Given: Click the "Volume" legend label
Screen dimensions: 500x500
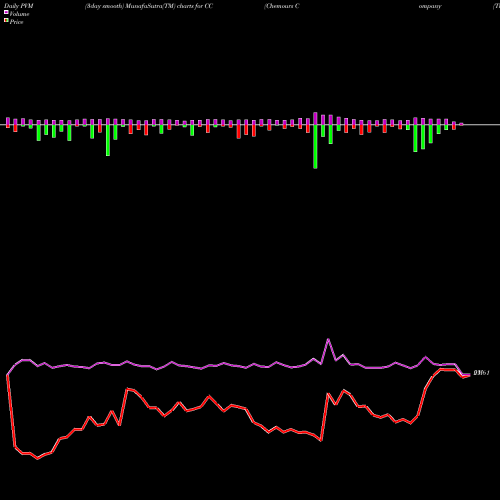Looking at the screenshot, I should coord(19,14).
